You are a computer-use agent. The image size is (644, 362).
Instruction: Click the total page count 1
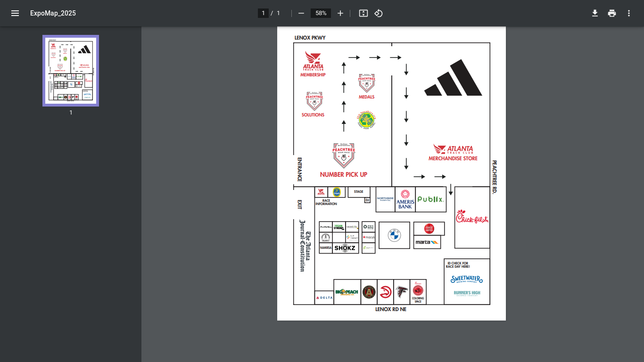(278, 13)
